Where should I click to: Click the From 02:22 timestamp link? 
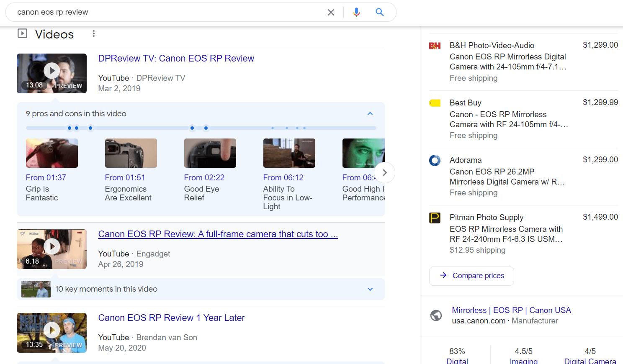204,178
